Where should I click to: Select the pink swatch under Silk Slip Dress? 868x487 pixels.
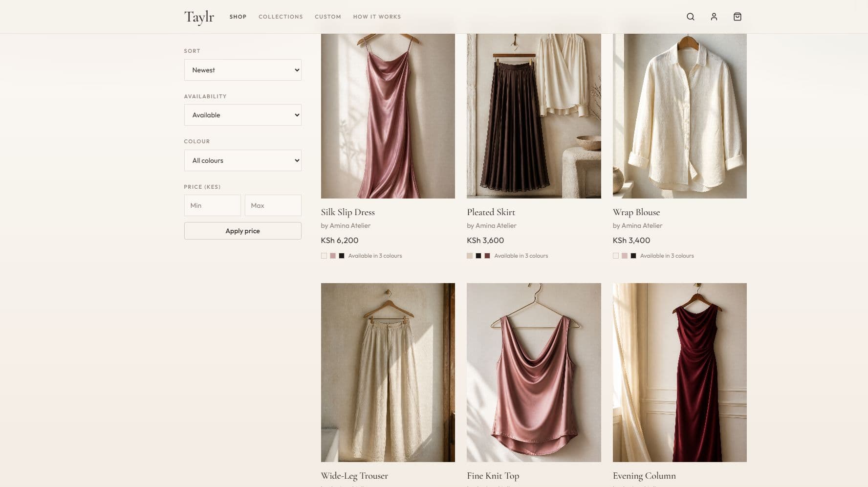tap(333, 256)
